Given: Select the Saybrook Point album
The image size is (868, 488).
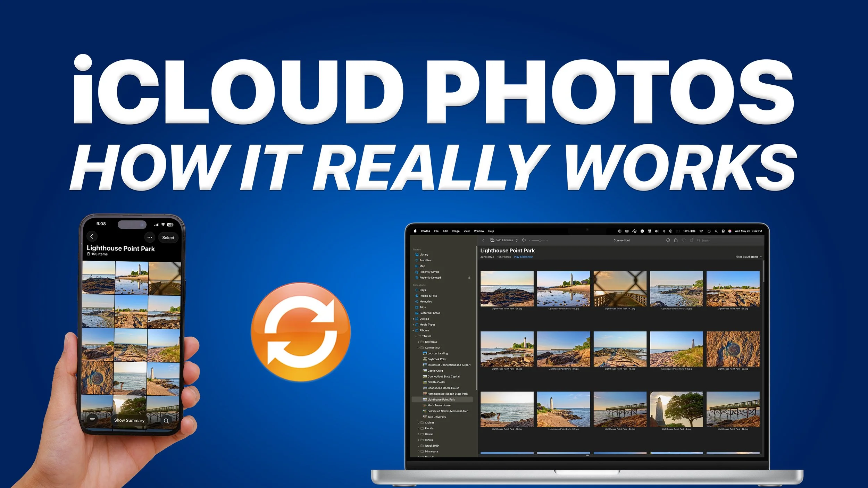Looking at the screenshot, I should coord(435,359).
